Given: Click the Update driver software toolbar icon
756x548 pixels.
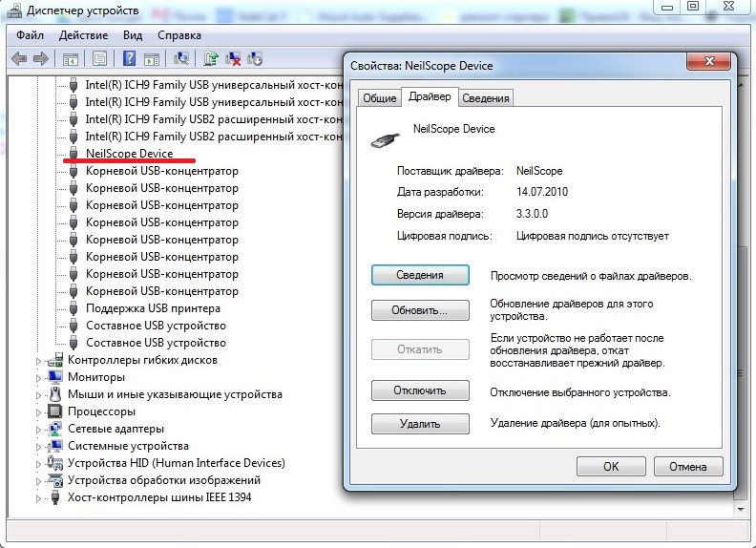Looking at the screenshot, I should click(211, 58).
